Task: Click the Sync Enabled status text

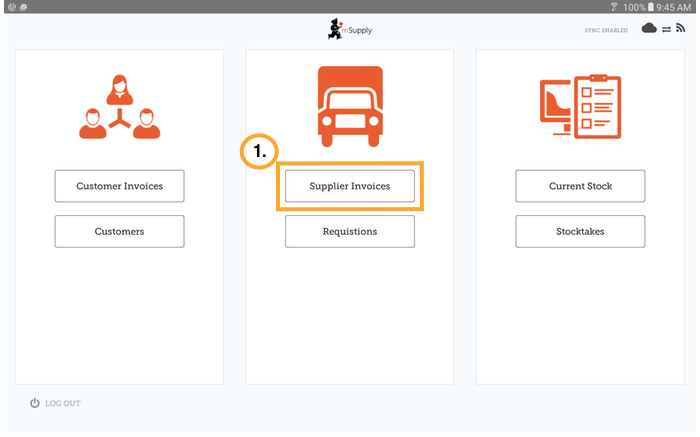Action: tap(606, 30)
